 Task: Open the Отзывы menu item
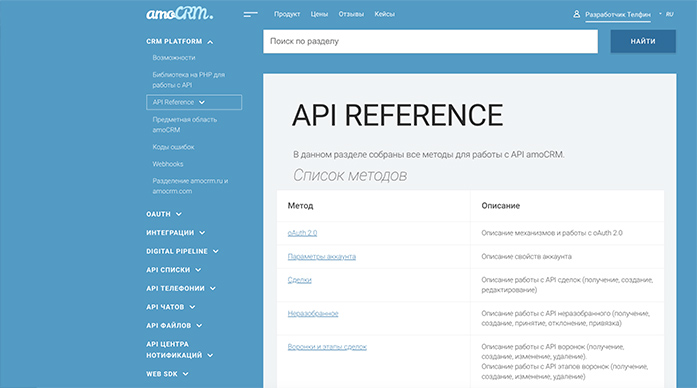[351, 14]
